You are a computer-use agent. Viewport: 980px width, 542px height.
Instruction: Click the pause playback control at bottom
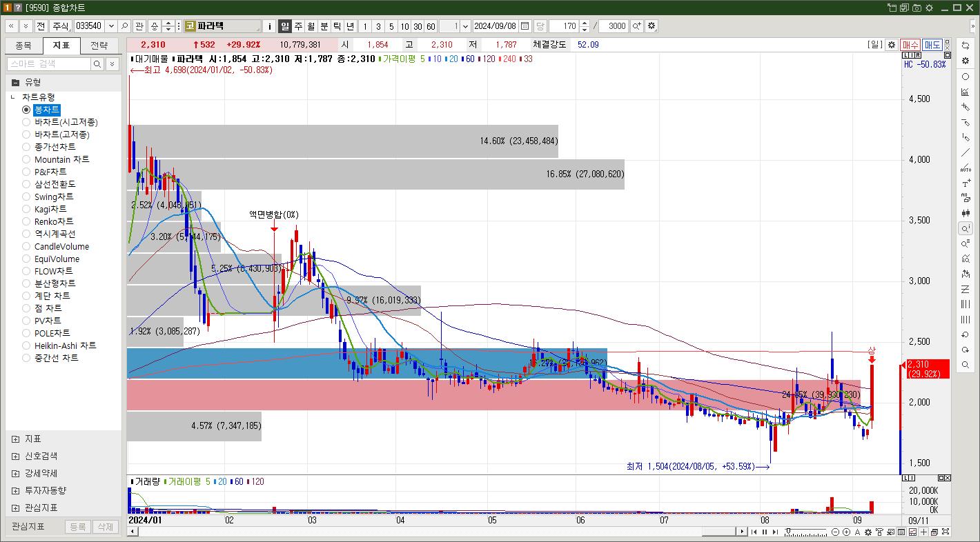(764, 532)
